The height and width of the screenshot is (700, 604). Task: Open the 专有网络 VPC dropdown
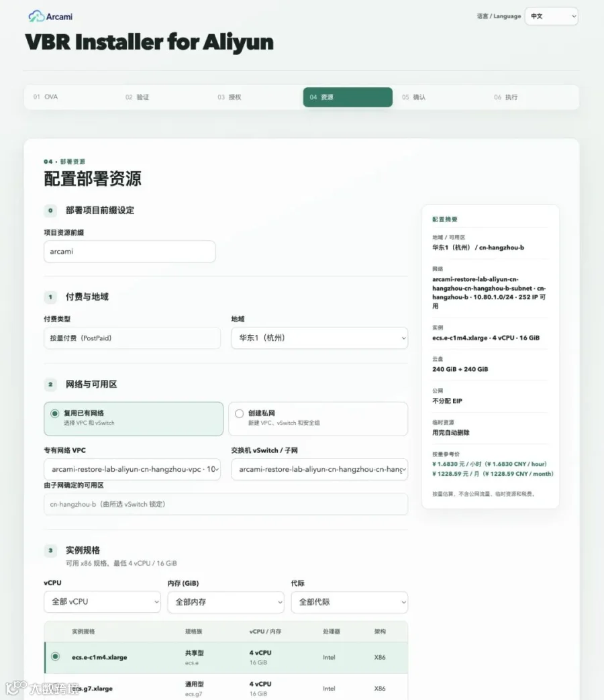point(132,469)
